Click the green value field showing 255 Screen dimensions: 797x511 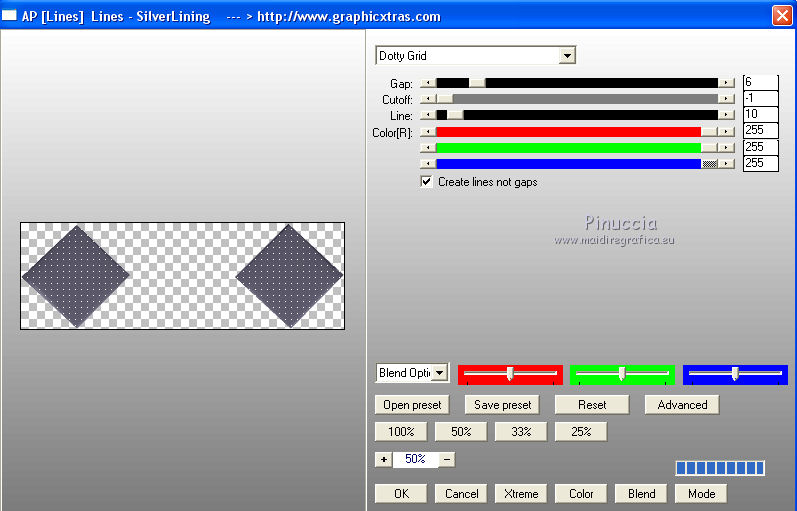760,147
